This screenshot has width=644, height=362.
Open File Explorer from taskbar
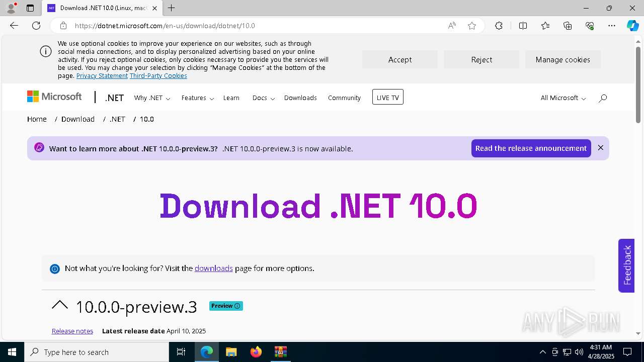tap(231, 352)
